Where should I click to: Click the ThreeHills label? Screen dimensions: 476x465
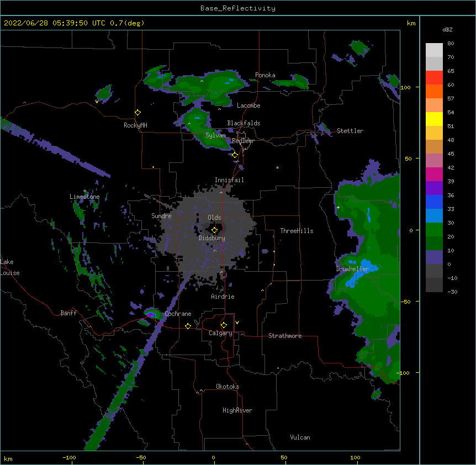coord(297,231)
